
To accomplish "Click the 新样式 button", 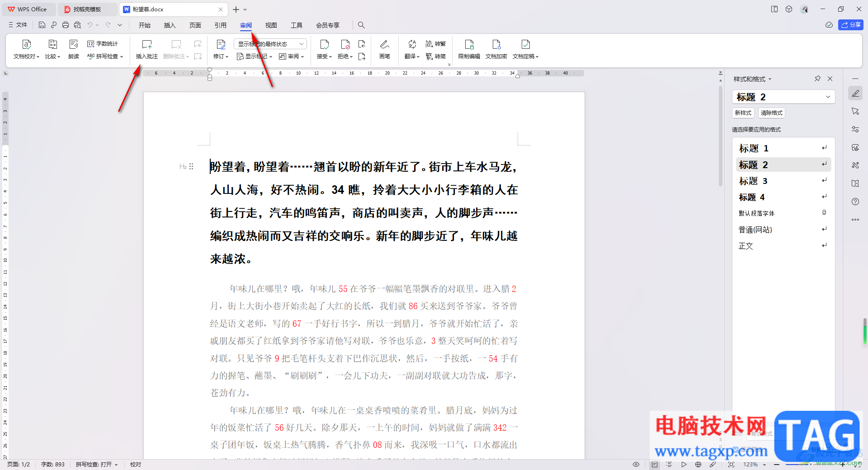I will [x=743, y=113].
